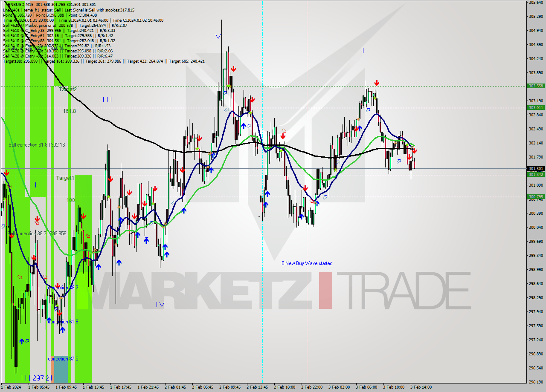
Task: Select the blue 'correction 61.8' label
Action: click(x=63, y=322)
